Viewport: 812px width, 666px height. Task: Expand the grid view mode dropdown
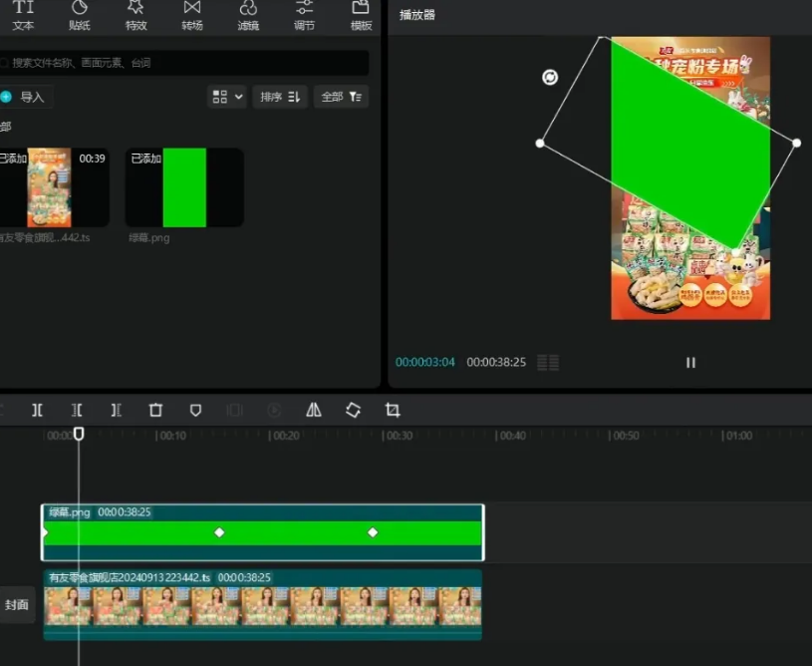227,97
